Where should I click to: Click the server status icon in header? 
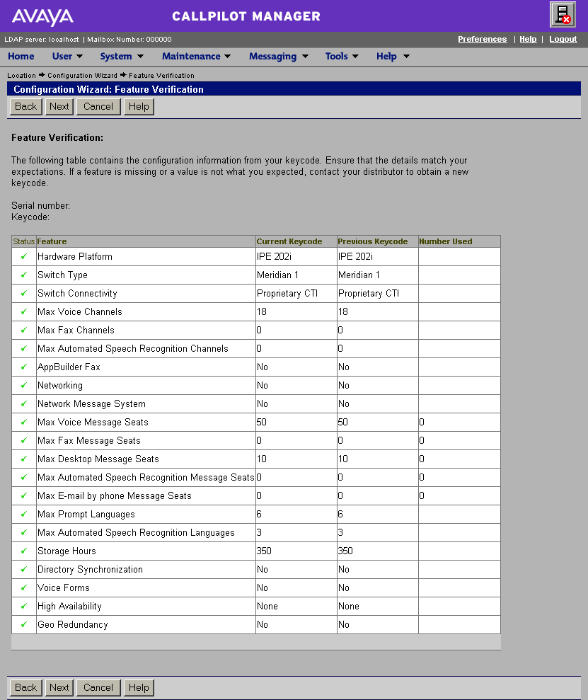[x=563, y=14]
